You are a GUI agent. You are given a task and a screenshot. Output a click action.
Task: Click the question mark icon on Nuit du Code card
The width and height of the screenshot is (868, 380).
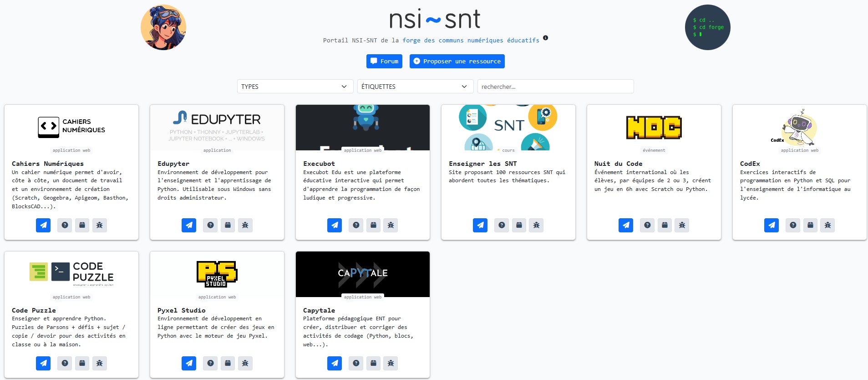[647, 225]
